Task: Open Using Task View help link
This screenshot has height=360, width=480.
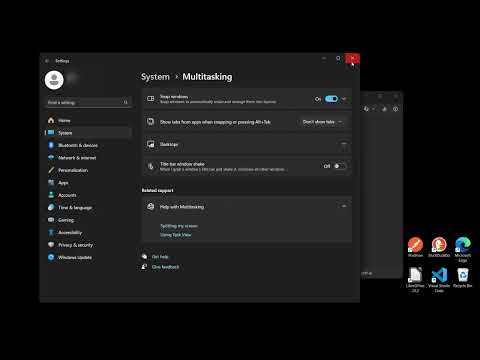Action: click(176, 235)
